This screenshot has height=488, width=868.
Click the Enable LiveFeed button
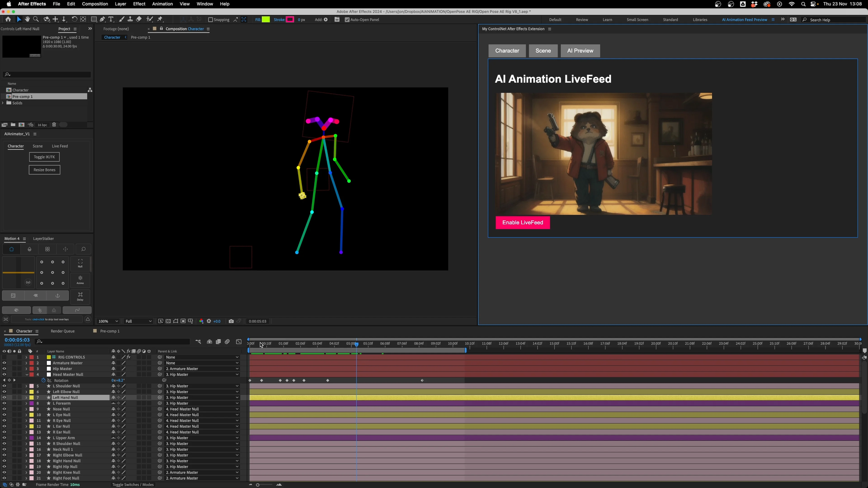523,223
